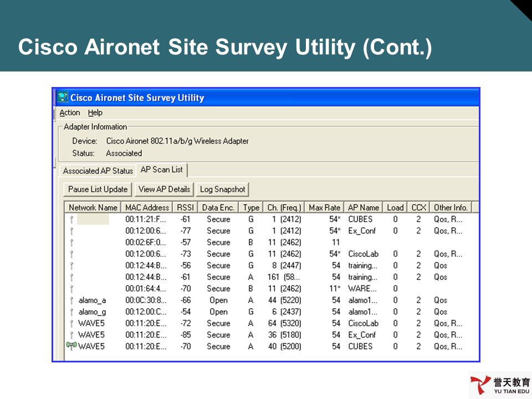
Task: Click the antenna icon for WAVE5 Ex_Conf row
Action: coord(71,335)
